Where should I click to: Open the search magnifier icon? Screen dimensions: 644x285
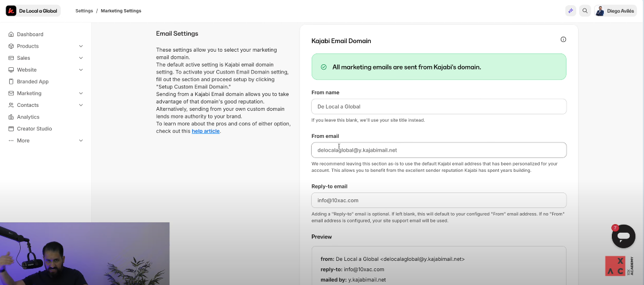coord(585,10)
